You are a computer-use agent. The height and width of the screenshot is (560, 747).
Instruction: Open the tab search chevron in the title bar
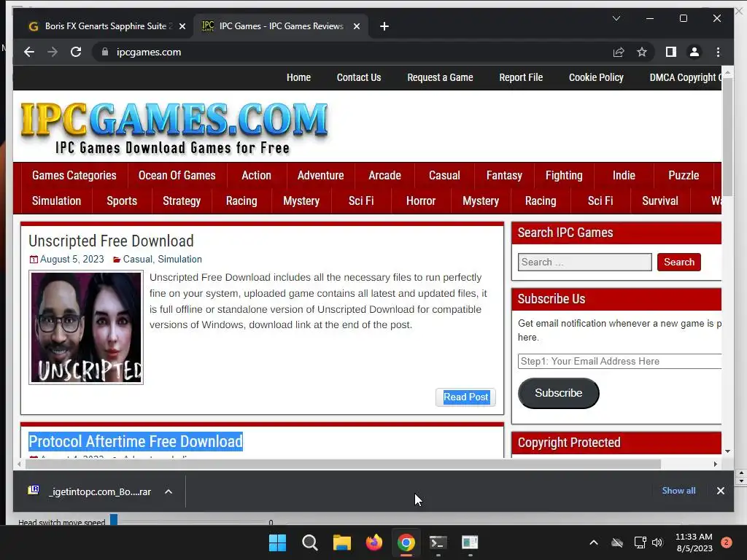pyautogui.click(x=616, y=18)
